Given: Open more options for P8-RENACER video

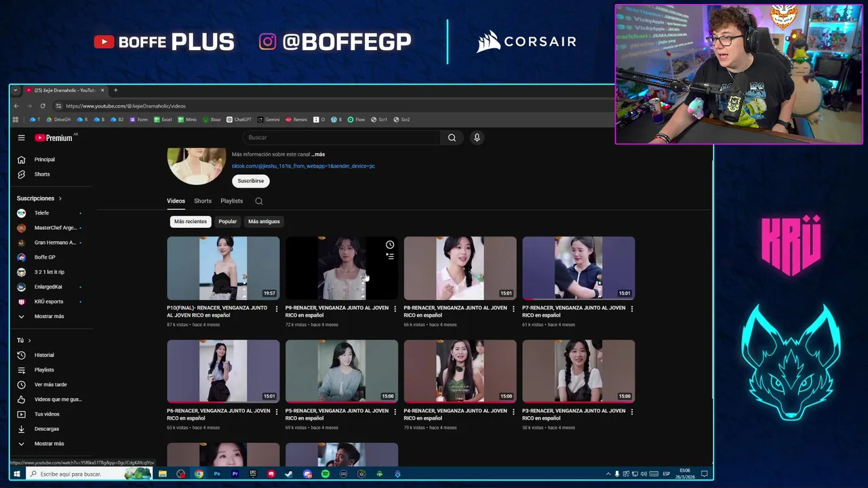Looking at the screenshot, I should tap(513, 308).
